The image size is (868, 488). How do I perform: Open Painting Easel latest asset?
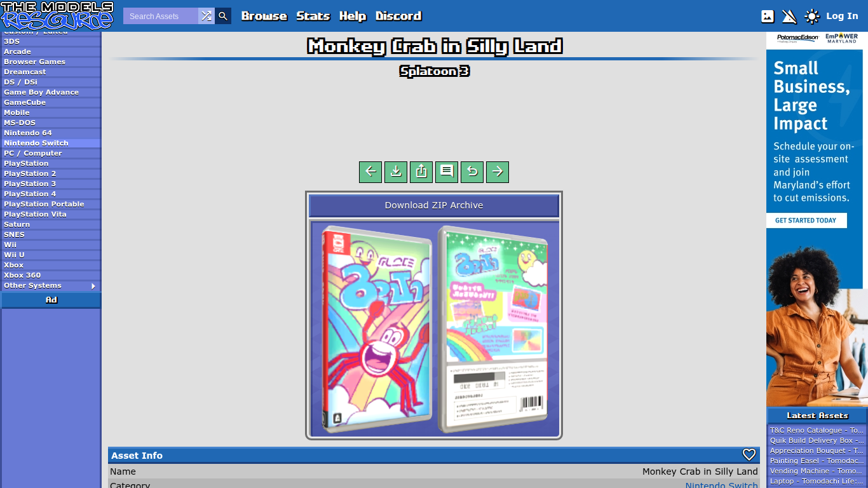817,461
